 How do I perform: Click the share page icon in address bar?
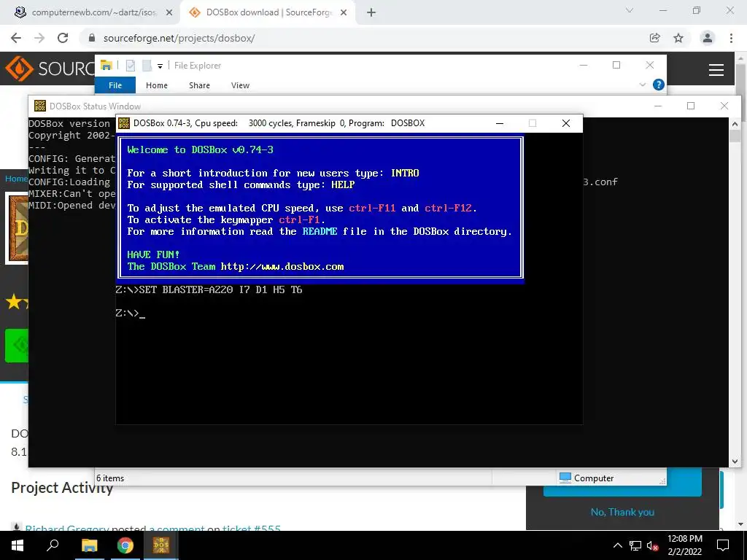(655, 38)
